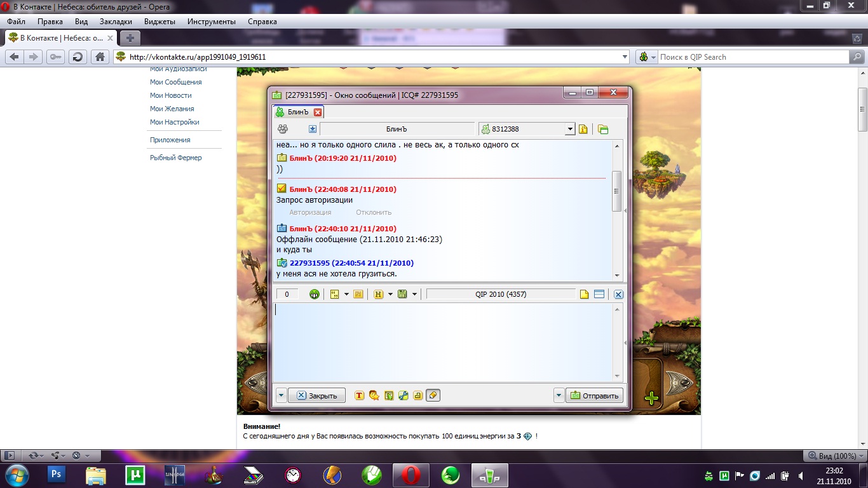868x488 pixels.
Task: Click the Отправить send button
Action: [x=594, y=395]
